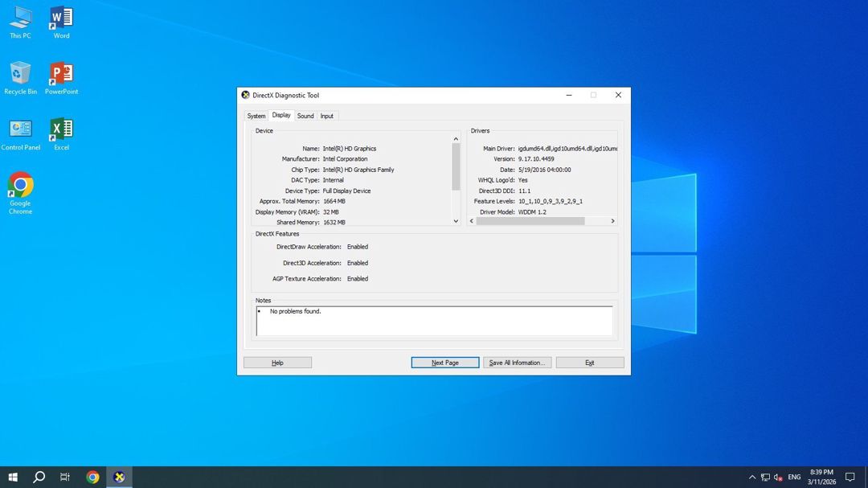Switch to the Input tab
Screen dimensions: 868x488
pyautogui.click(x=326, y=116)
